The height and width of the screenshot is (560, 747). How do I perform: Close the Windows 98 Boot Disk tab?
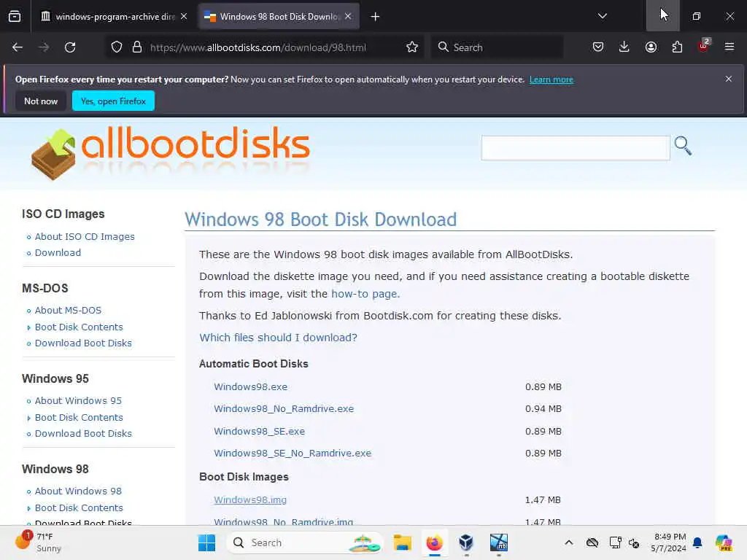pos(348,16)
